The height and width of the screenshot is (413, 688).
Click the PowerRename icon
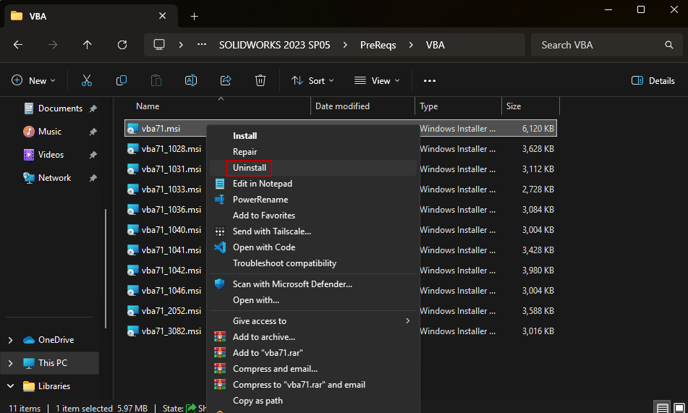pos(220,199)
